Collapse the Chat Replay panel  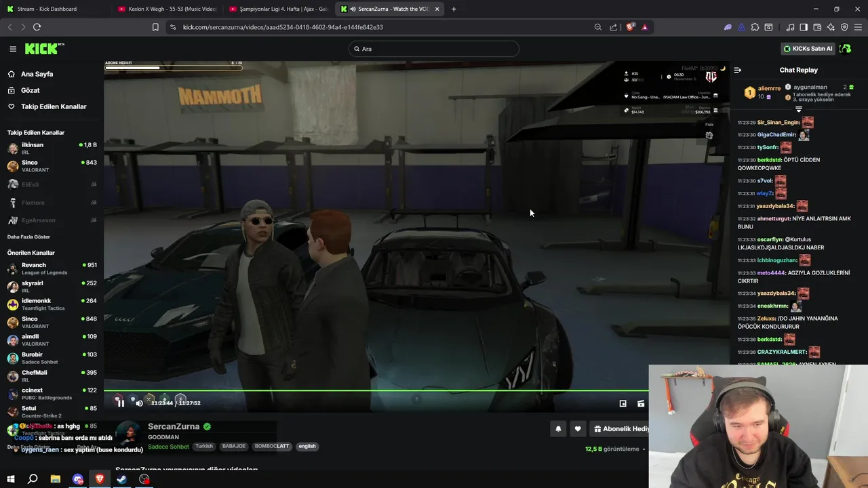tap(738, 70)
